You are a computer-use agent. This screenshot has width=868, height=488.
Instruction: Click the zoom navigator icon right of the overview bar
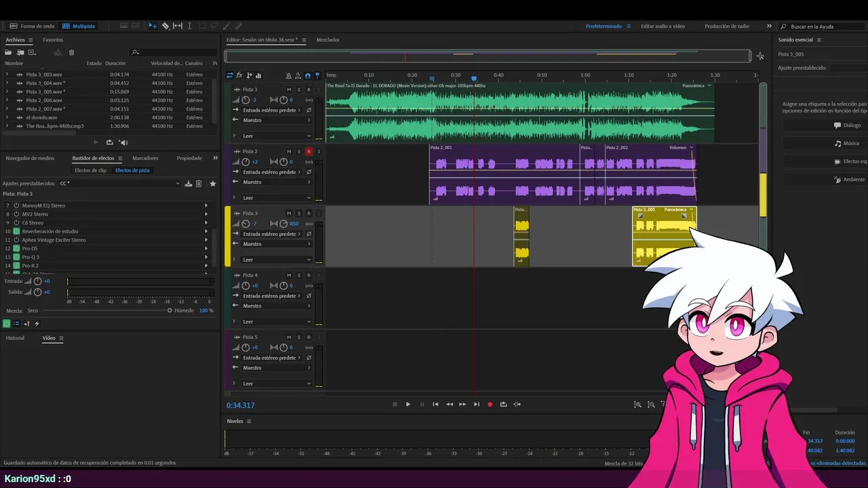pyautogui.click(x=760, y=56)
